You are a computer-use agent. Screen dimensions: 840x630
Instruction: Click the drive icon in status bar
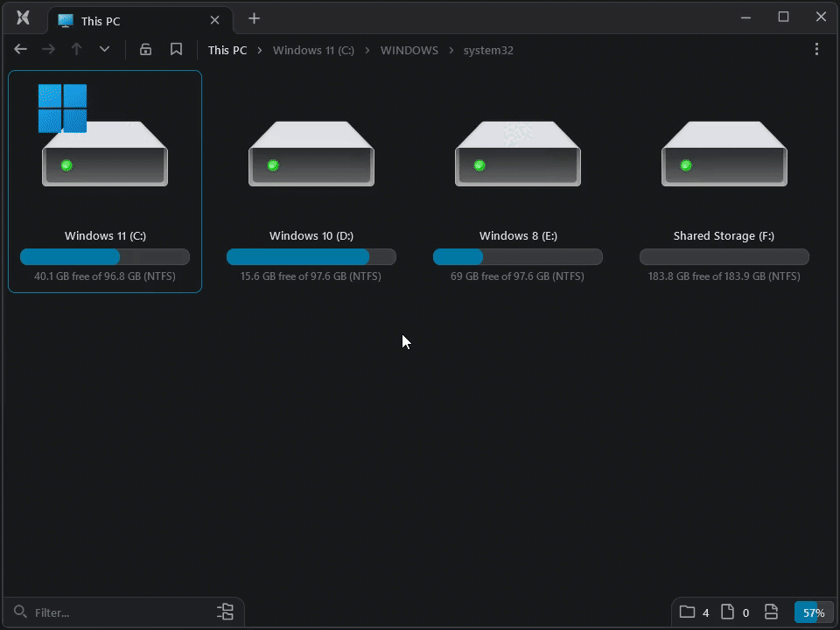pos(771,612)
